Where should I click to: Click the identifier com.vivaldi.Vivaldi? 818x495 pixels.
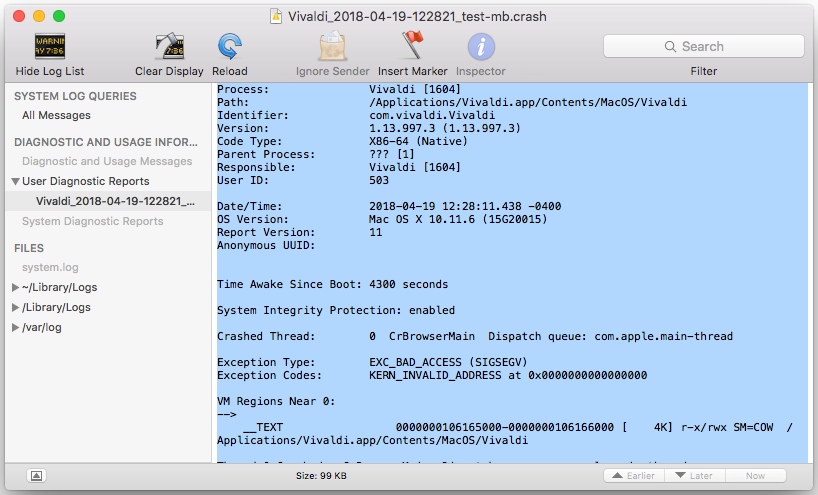pos(432,115)
